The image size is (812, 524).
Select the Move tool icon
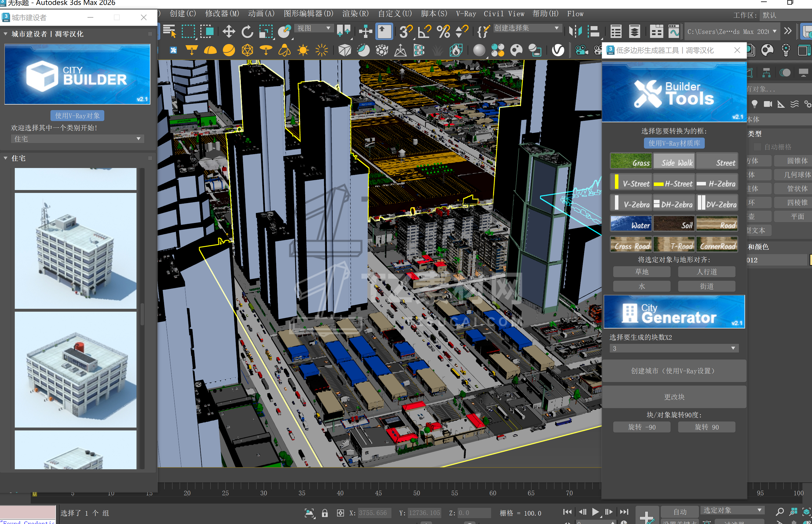229,32
